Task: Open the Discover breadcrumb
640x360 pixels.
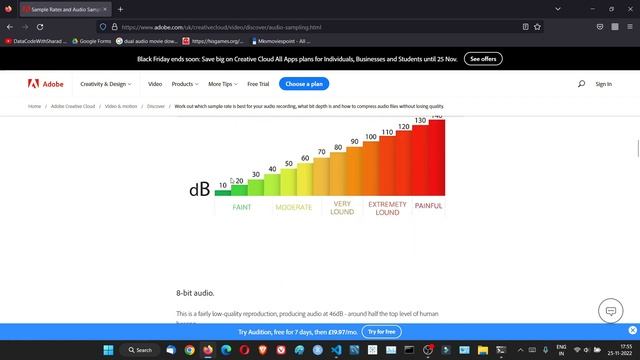Action: 156,106
